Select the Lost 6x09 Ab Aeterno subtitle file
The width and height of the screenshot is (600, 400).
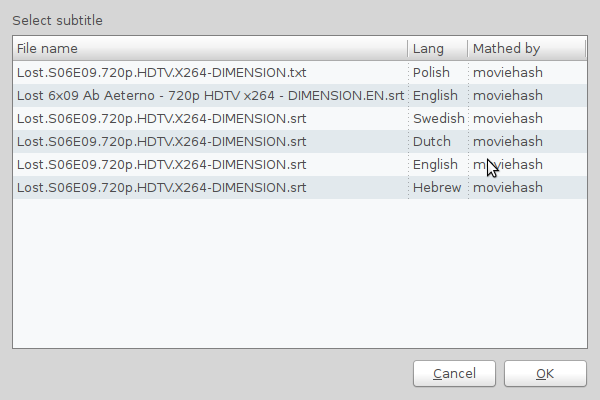(210, 95)
